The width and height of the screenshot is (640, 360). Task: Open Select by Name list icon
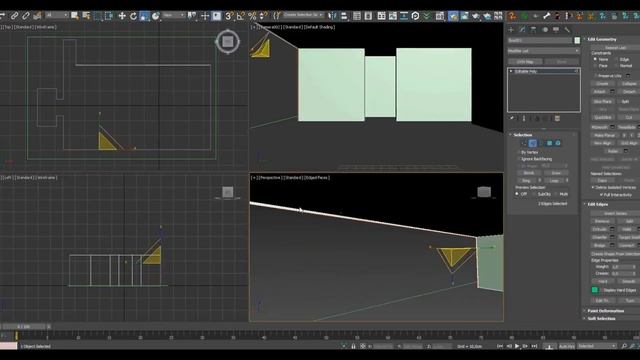pos(86,16)
